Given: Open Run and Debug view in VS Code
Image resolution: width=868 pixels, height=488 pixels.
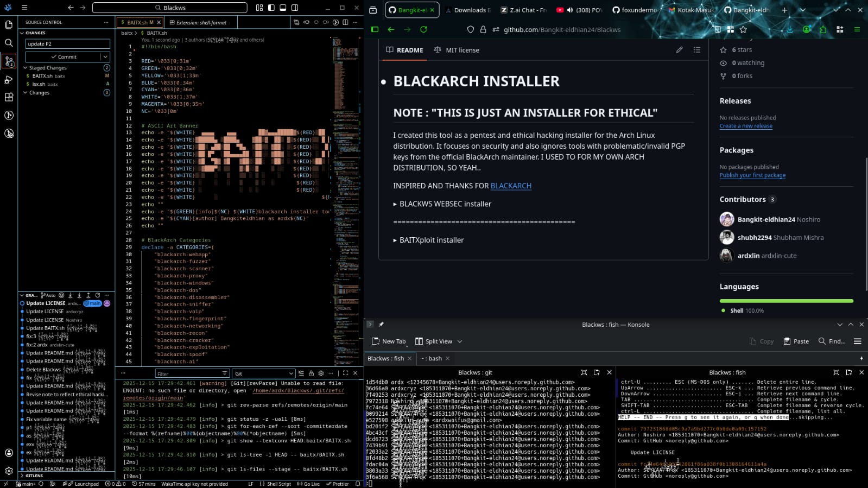Looking at the screenshot, I should pos(9,79).
